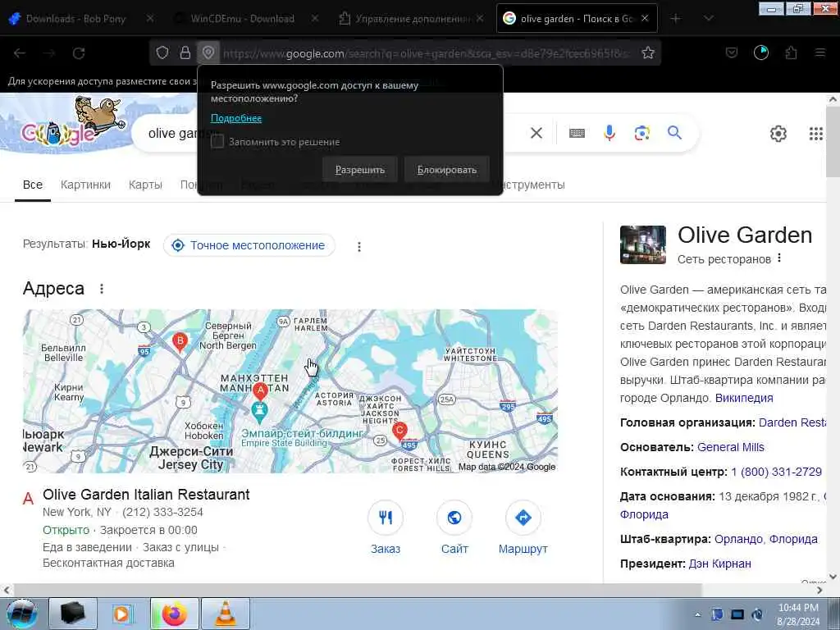Screen dimensions: 840x630
Task: Click the Olive Garden thumbnail image
Action: (643, 244)
